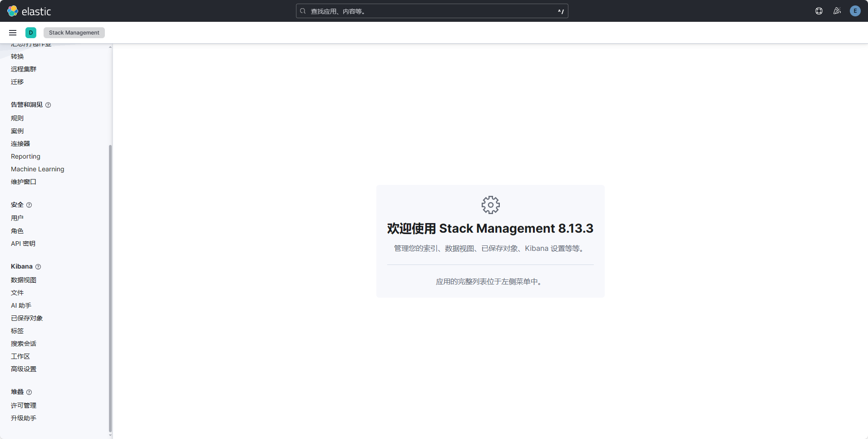Navigate to API 密钥 settings

pos(23,244)
